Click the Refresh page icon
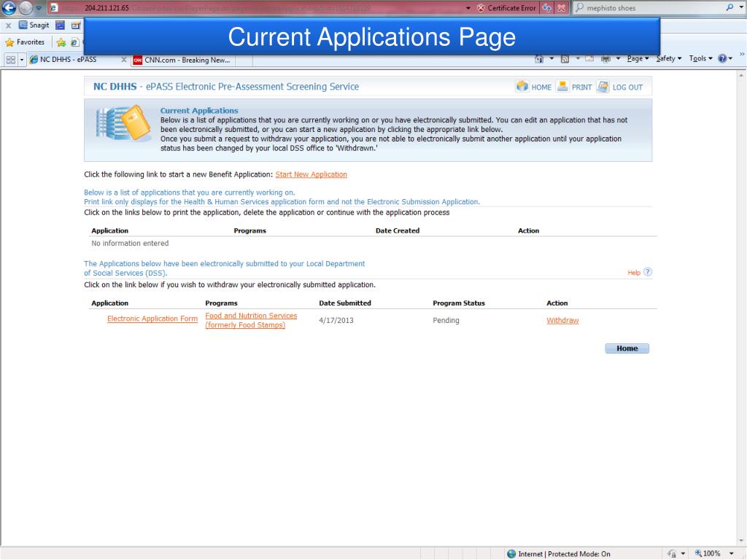 tap(547, 8)
